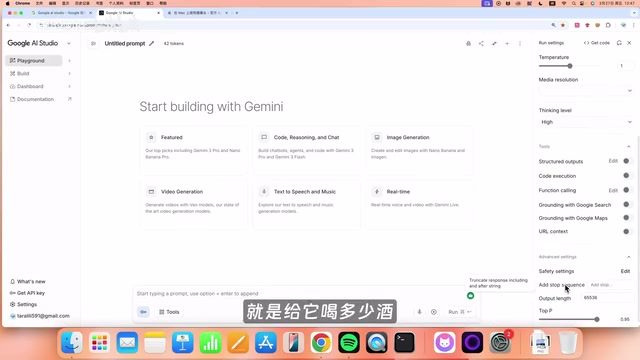Go back with Chrome's back arrow

(9, 25)
